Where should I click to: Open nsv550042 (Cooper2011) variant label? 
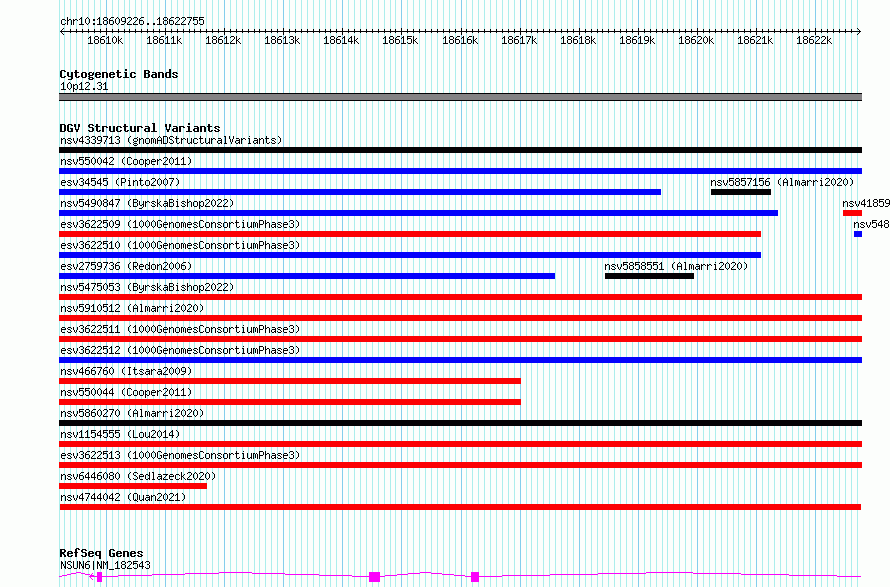[x=126, y=161]
